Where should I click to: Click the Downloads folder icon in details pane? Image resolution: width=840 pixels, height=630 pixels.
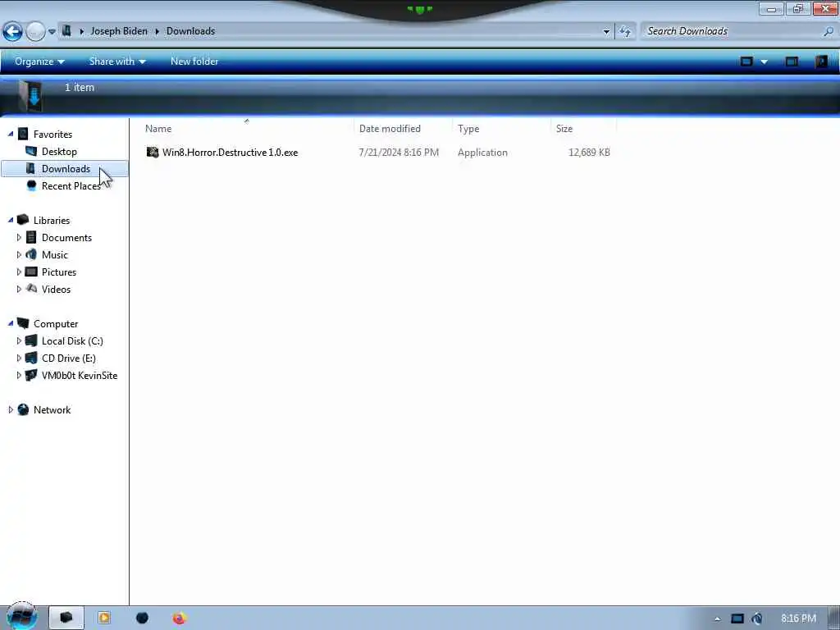click(x=30, y=95)
